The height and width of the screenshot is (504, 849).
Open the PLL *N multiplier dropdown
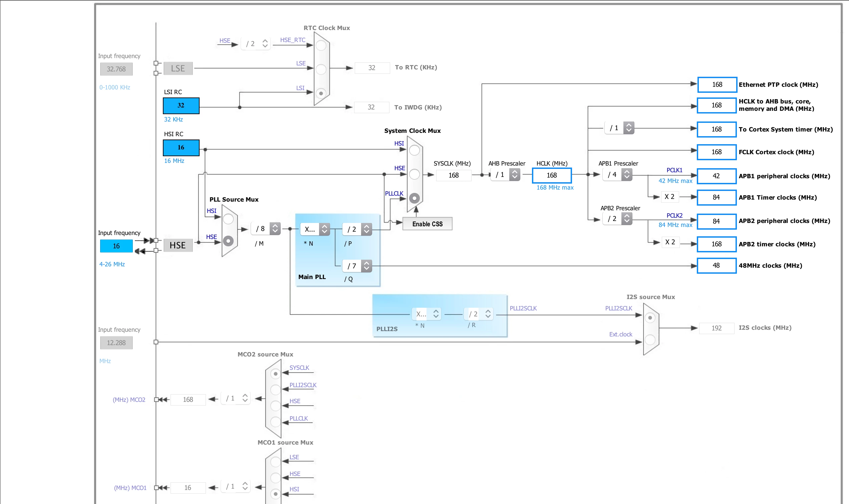click(315, 230)
